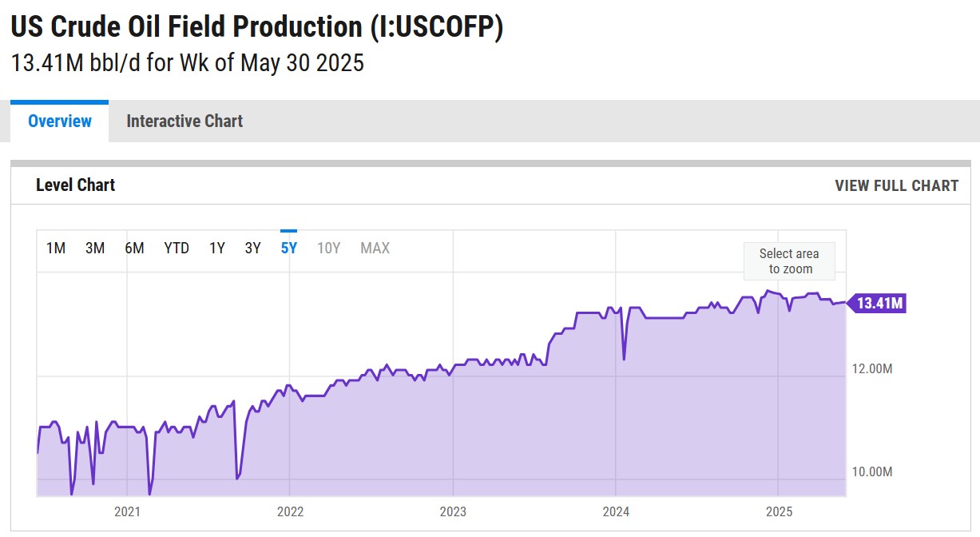
Task: Click the US Crude Oil Field Production title
Action: (x=257, y=26)
